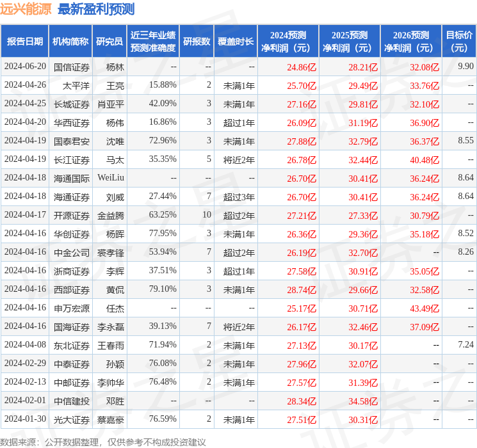This screenshot has height=448, width=477.
Task: Select the 中泰证券 cell
Action: tap(72, 364)
